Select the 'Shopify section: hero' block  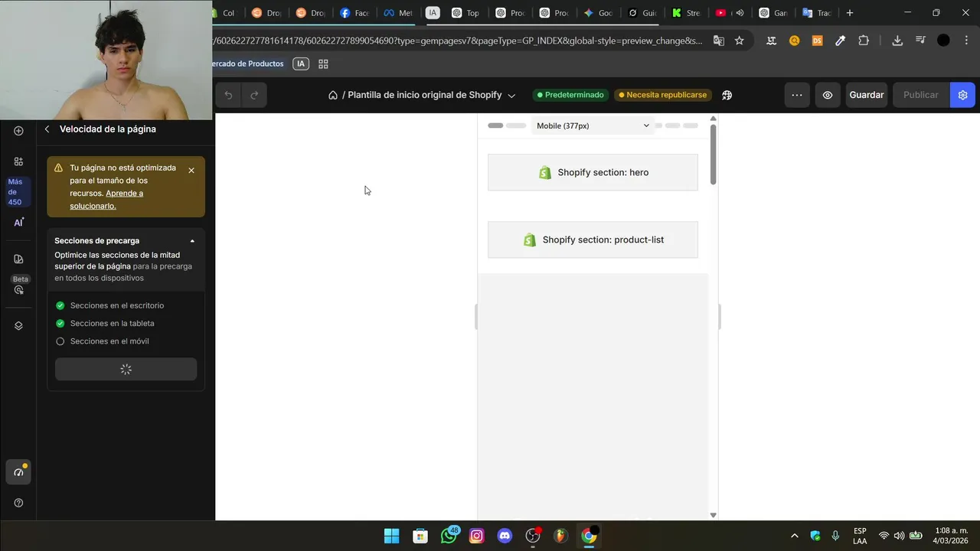pos(593,172)
